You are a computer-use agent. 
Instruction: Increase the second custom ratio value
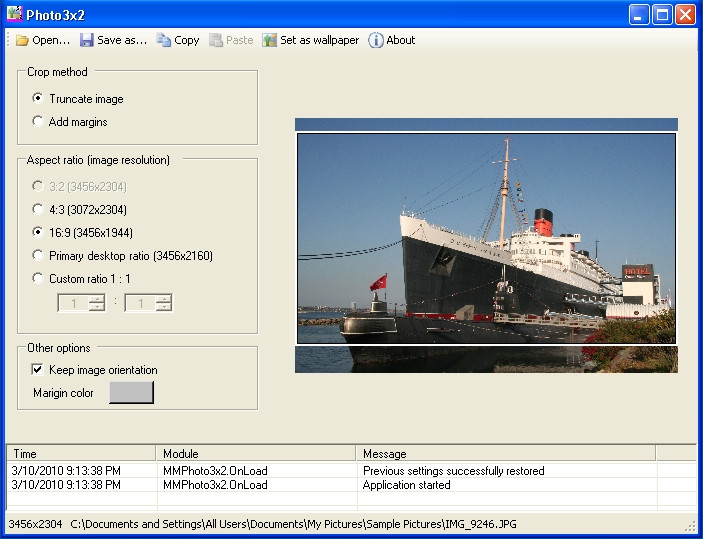point(164,299)
